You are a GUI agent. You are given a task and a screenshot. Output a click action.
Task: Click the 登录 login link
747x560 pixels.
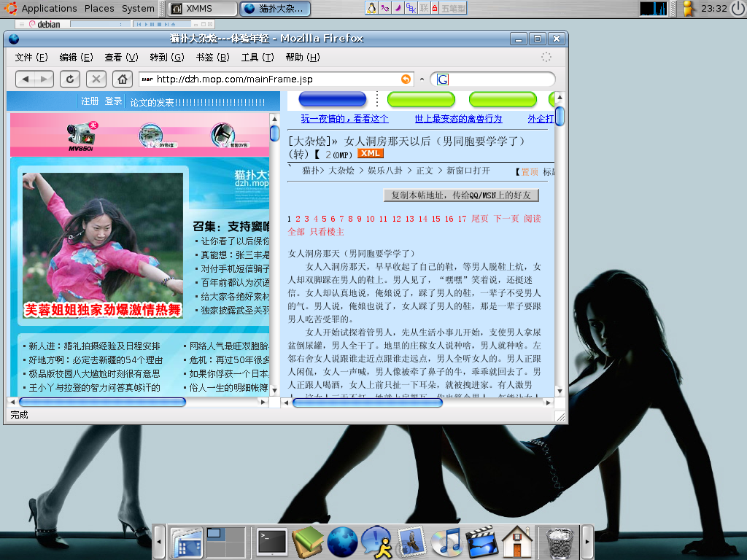pos(113,101)
